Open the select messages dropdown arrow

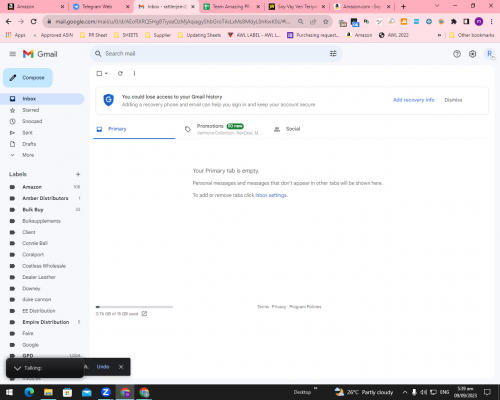pyautogui.click(x=106, y=73)
